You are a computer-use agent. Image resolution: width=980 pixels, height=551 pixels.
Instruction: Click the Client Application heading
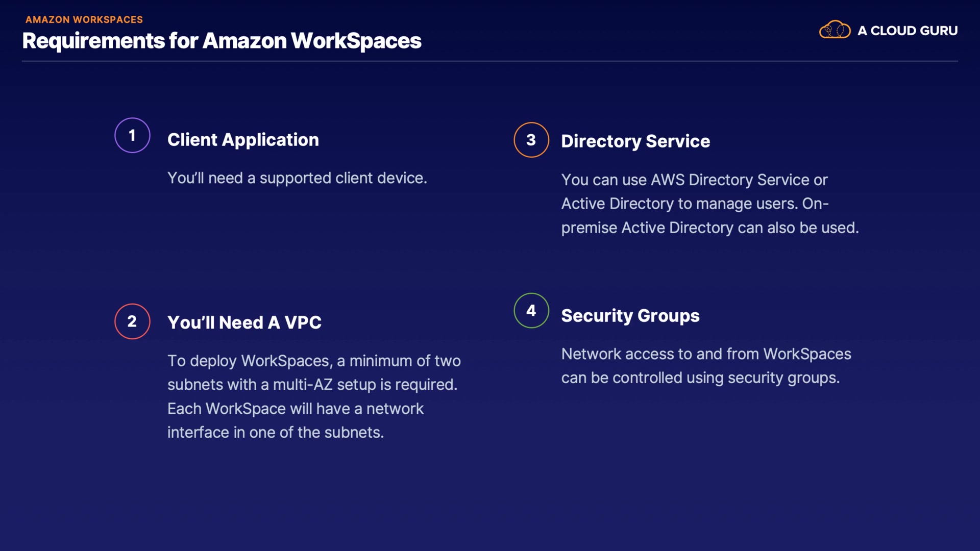[x=243, y=140]
